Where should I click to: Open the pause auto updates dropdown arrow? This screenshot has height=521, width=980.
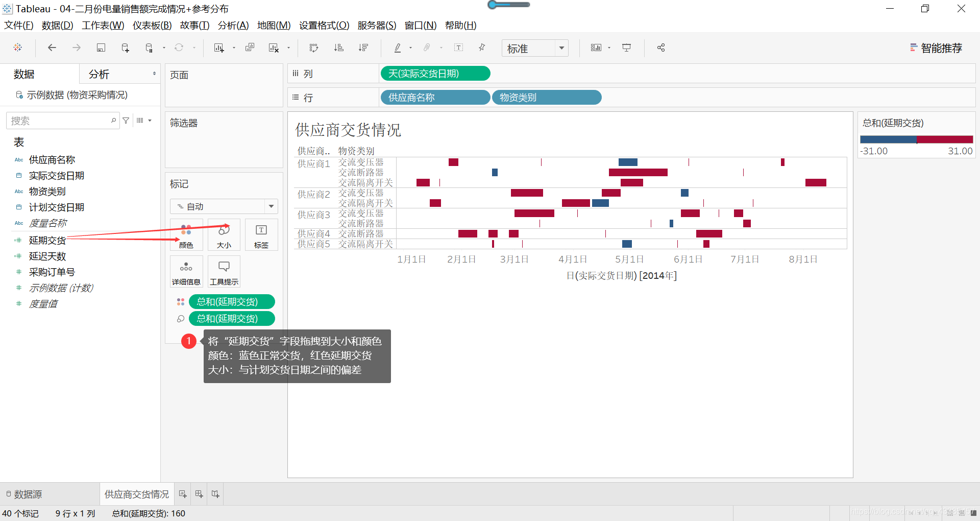164,48
